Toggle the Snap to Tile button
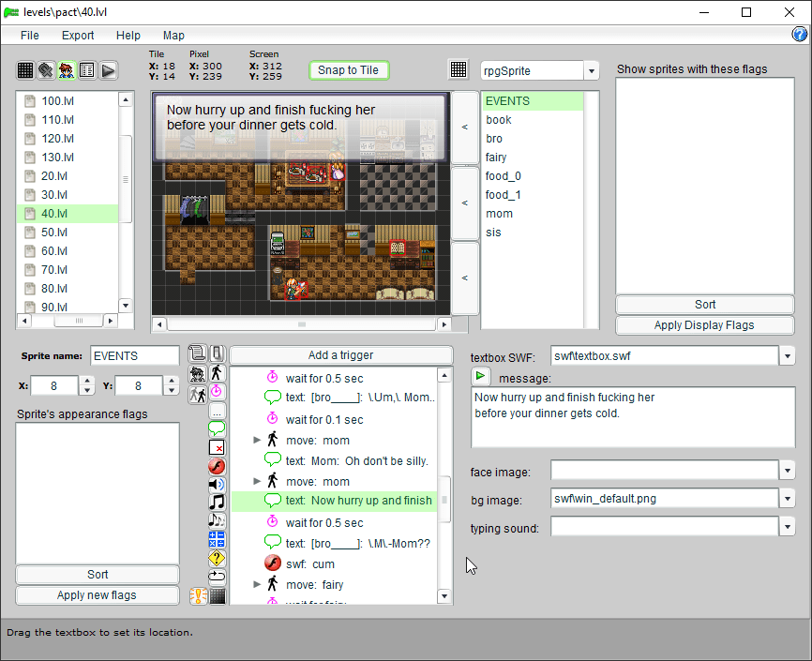 (349, 70)
